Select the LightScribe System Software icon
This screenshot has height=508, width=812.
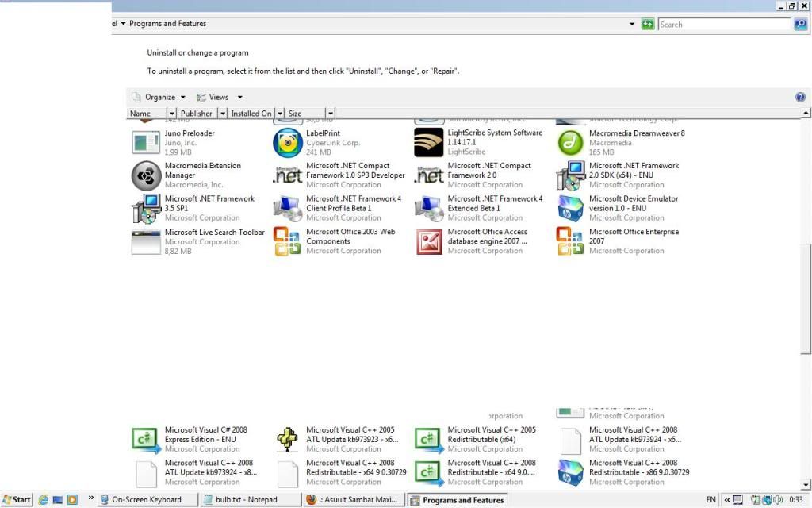pos(429,143)
